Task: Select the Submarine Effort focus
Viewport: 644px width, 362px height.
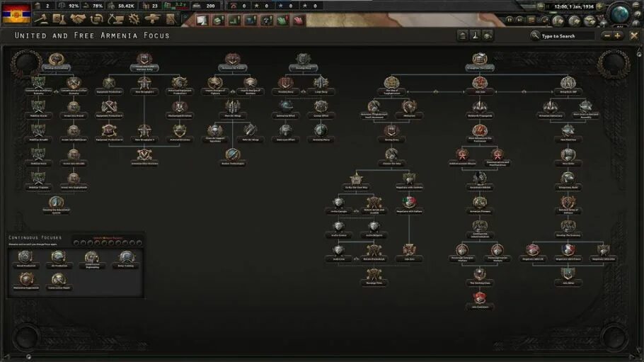Action: [285, 109]
